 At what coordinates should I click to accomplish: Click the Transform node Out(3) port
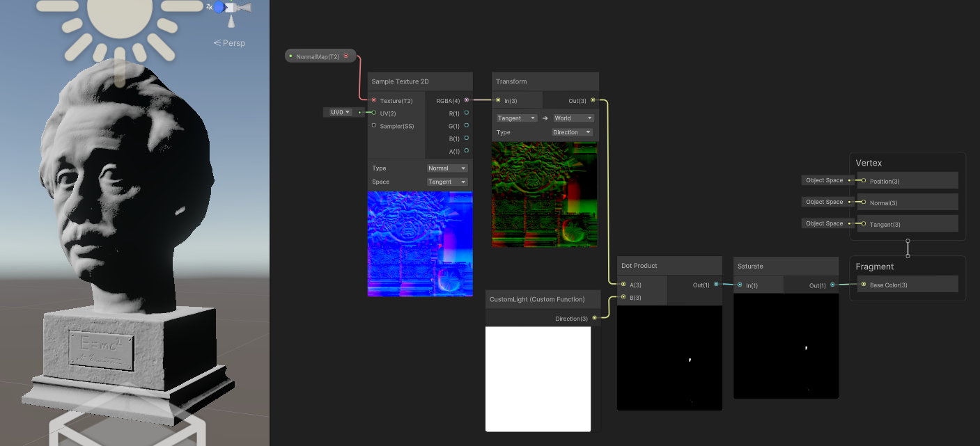[593, 100]
